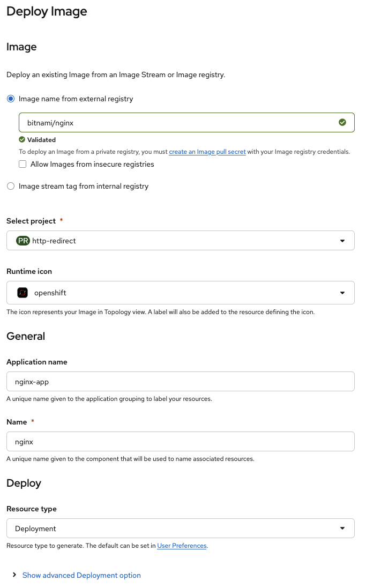Click the Validated badge icon

(22, 139)
